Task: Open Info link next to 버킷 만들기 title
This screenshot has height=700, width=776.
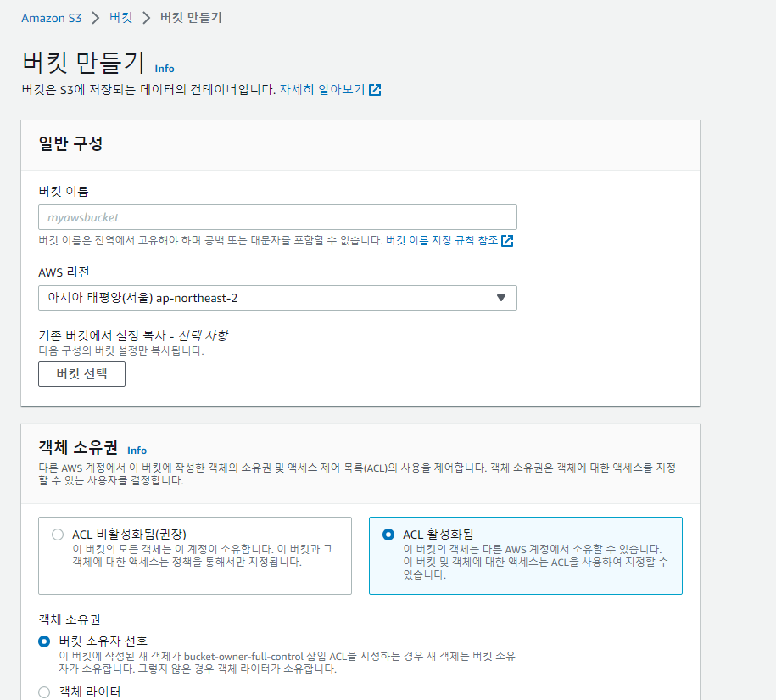Action: [165, 69]
